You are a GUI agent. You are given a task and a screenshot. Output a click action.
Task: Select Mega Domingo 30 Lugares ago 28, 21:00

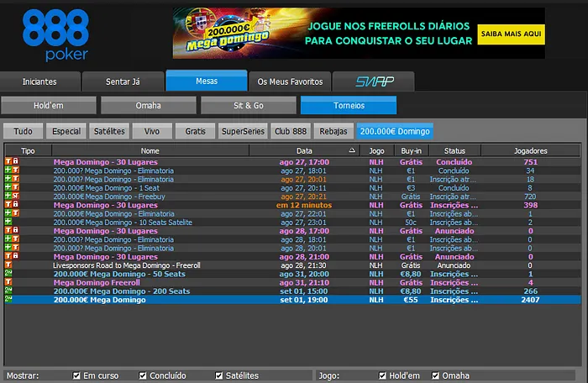pyautogui.click(x=292, y=257)
